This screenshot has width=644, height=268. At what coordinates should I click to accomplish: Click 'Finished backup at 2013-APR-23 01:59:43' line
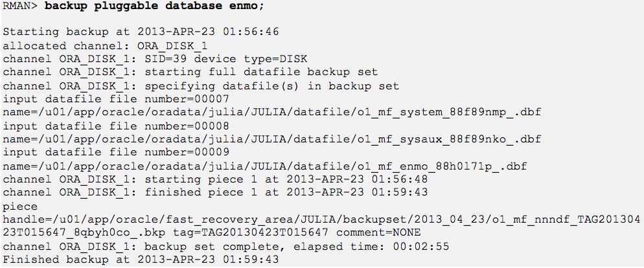[x=141, y=260]
